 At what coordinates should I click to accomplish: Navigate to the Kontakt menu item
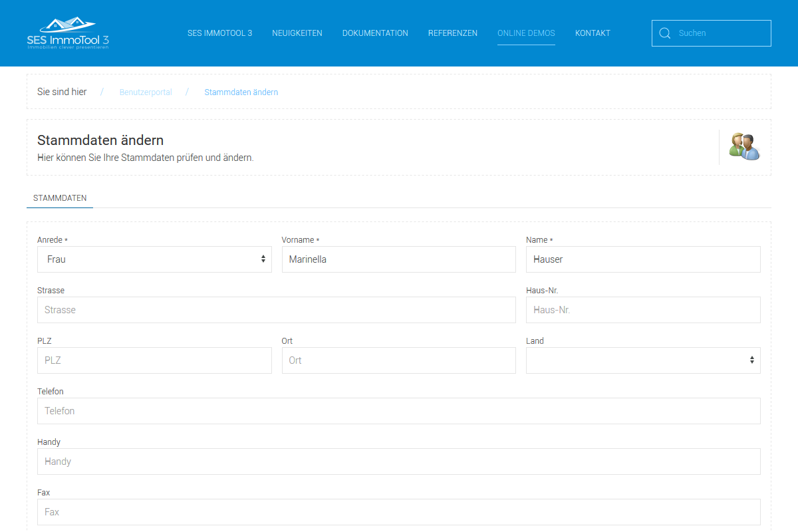593,33
